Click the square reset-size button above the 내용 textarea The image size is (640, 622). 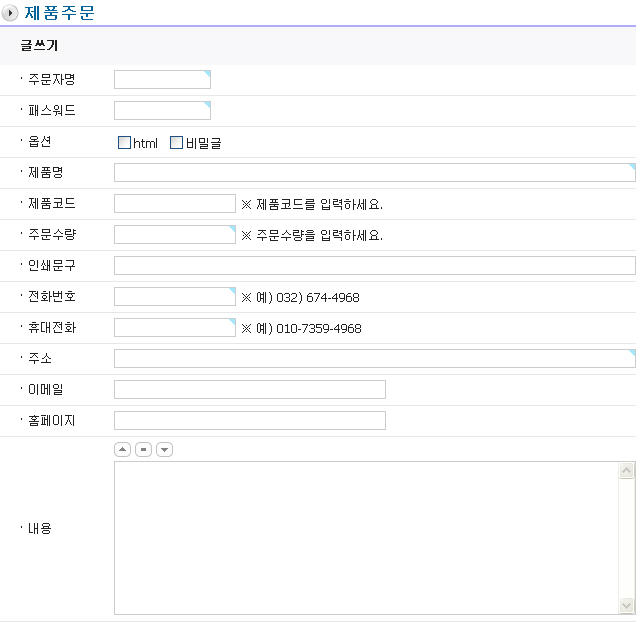[144, 449]
